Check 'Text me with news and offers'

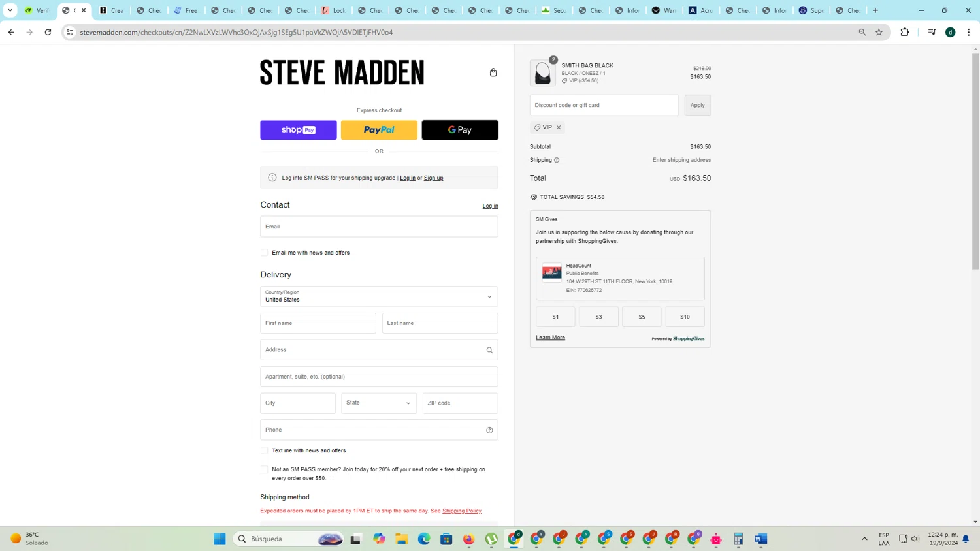point(264,450)
